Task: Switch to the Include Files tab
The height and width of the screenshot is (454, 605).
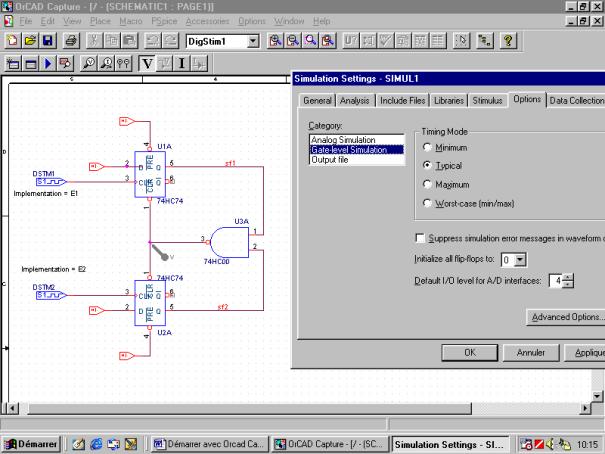Action: pyautogui.click(x=402, y=101)
